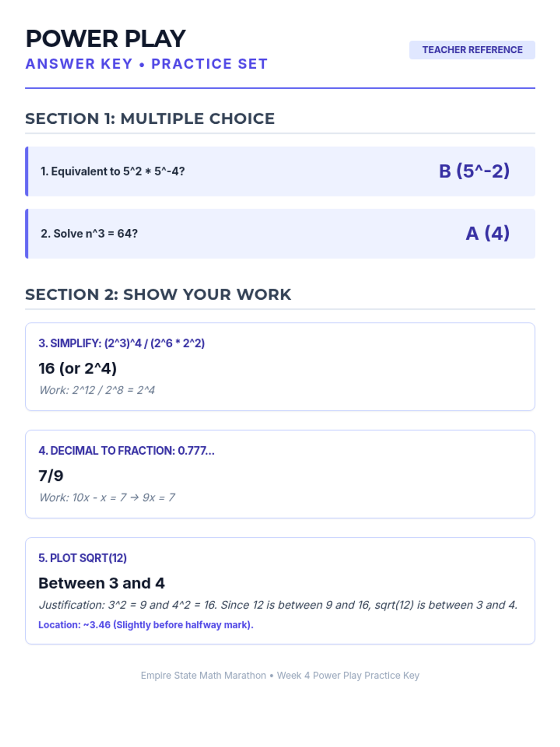Select the answer A (4)
Image resolution: width=560 pixels, height=747 pixels.
[x=488, y=233]
